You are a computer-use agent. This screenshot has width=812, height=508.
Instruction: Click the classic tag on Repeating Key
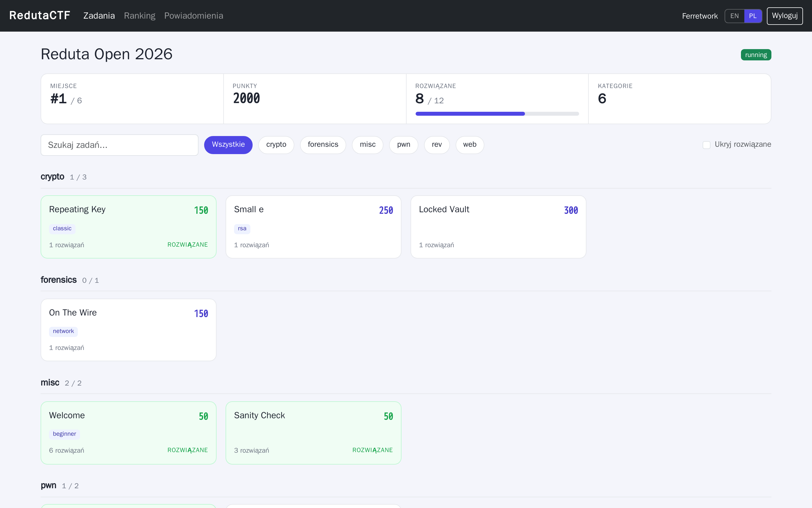[x=62, y=229]
